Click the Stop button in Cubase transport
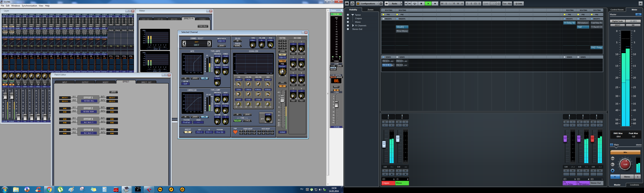The height and width of the screenshot is (193, 644). tap(421, 4)
